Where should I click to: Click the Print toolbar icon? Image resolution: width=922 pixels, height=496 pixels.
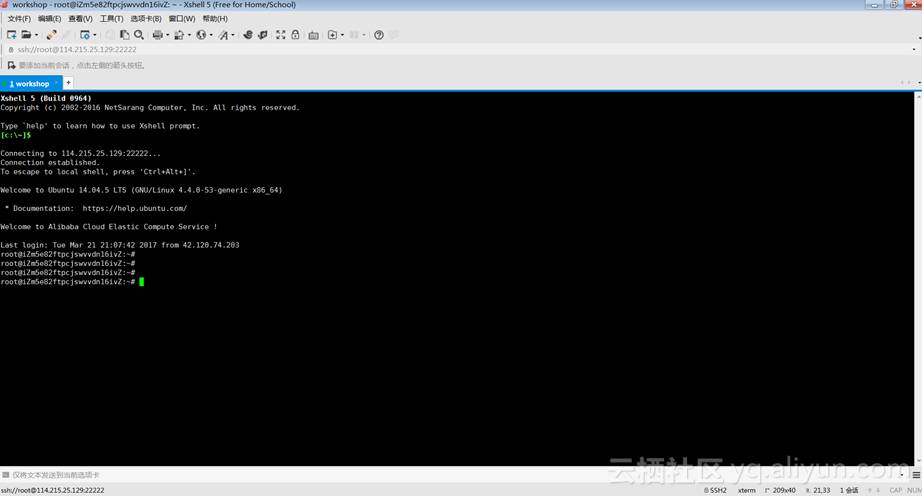pos(157,35)
